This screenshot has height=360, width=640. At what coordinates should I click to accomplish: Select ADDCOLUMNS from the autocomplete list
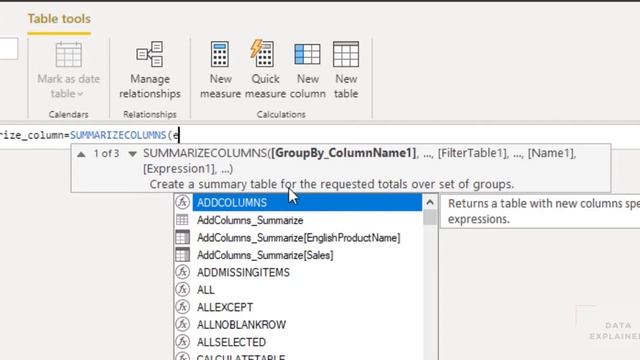pyautogui.click(x=307, y=202)
